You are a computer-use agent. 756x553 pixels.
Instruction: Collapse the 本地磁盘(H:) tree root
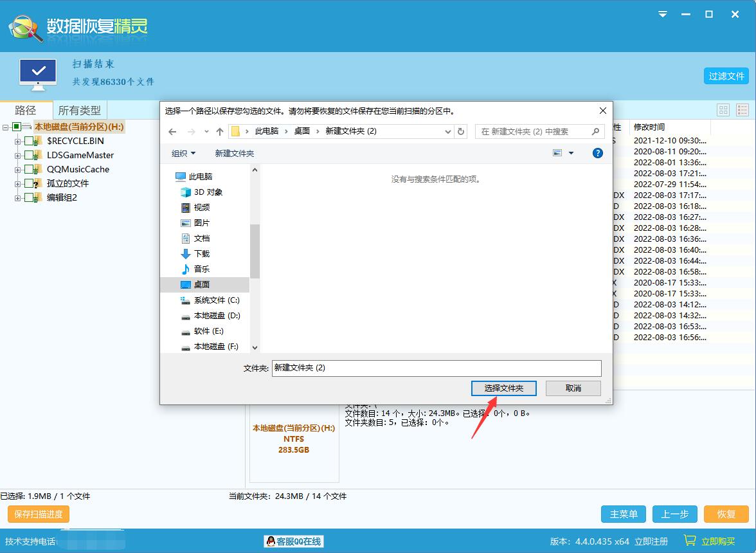tap(5, 127)
